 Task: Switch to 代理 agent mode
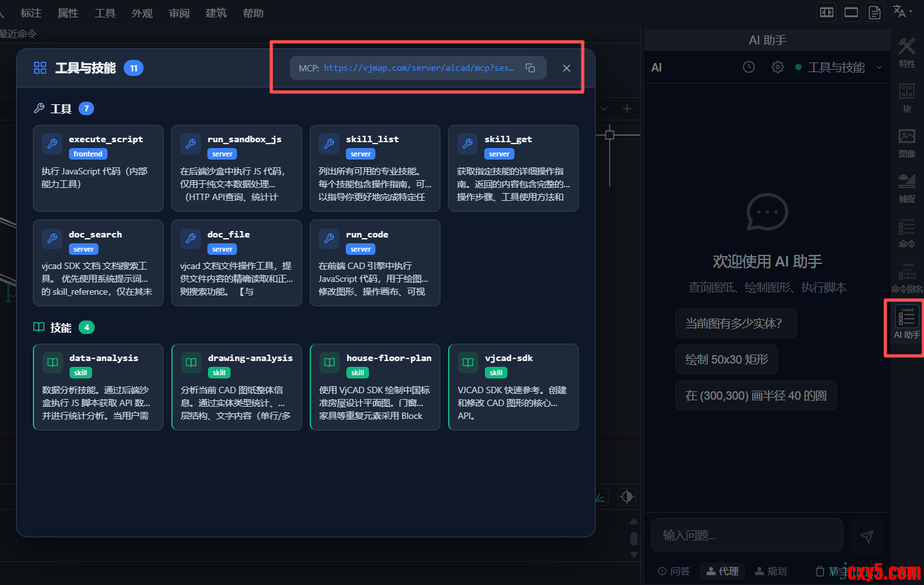pos(722,571)
